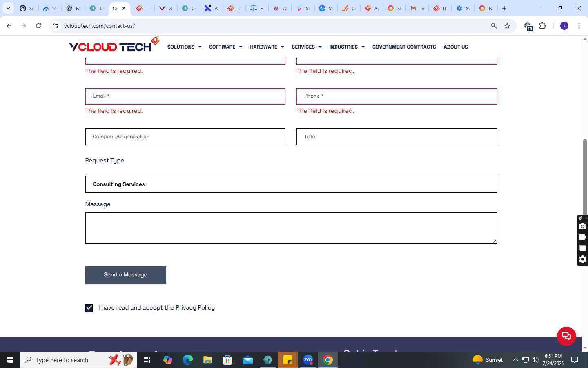The image size is (588, 368).
Task: Click the Company/Organization input field
Action: [185, 137]
